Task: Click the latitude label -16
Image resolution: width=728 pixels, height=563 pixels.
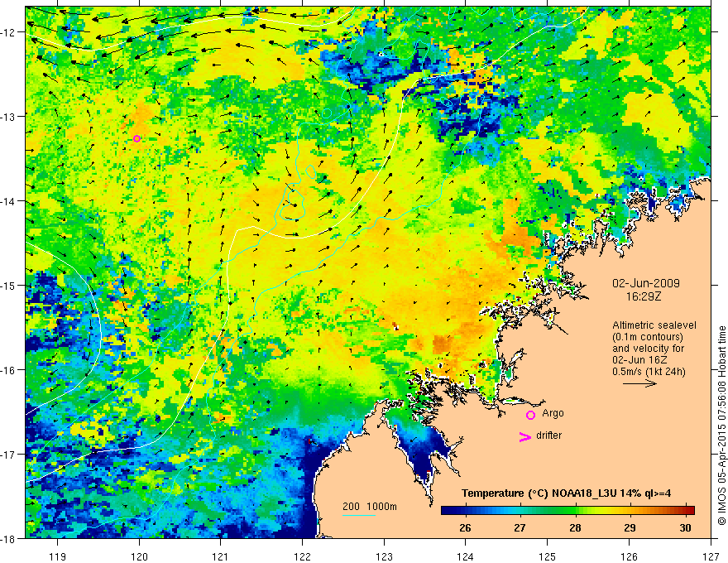Action: [x=9, y=370]
